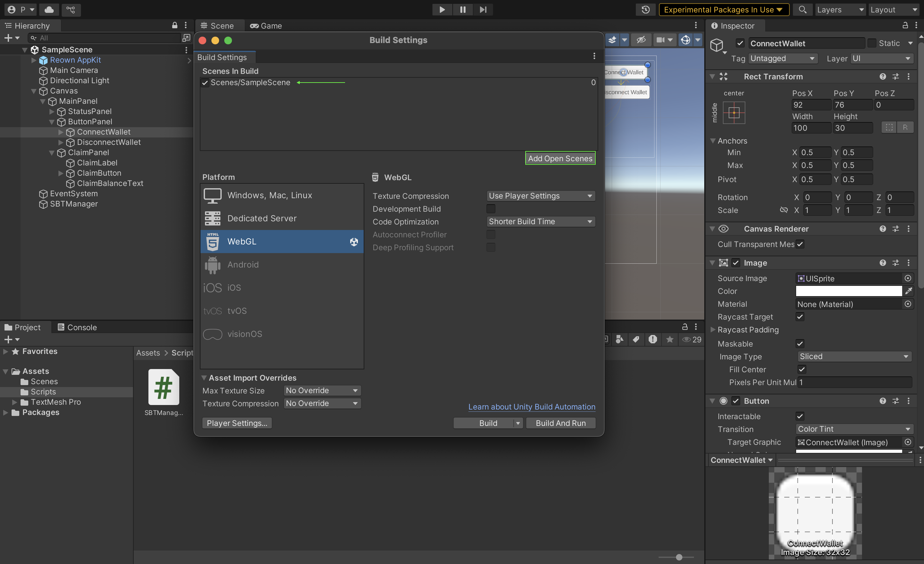Select the WebGL platform icon
The height and width of the screenshot is (564, 924).
(x=213, y=242)
